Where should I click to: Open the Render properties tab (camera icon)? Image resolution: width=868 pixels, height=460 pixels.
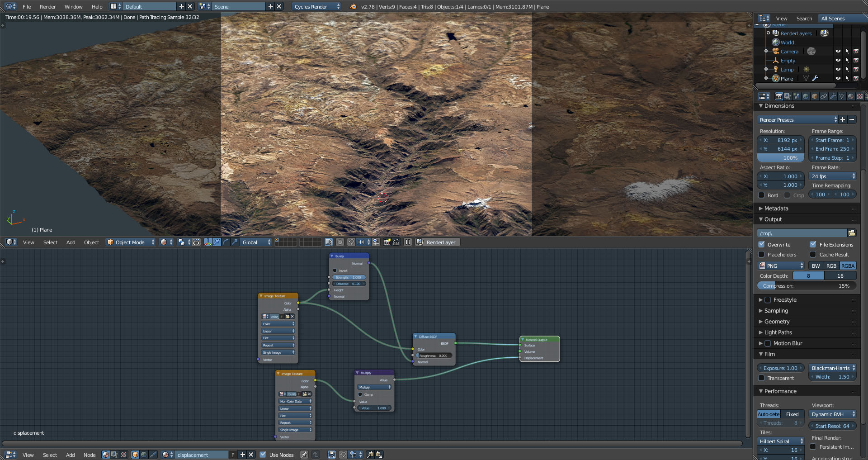coord(779,96)
